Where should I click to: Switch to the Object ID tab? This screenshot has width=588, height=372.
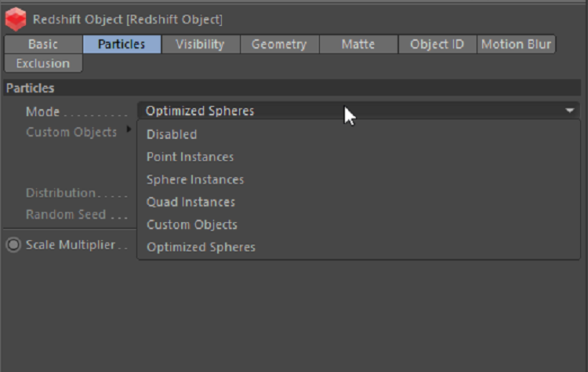[437, 44]
